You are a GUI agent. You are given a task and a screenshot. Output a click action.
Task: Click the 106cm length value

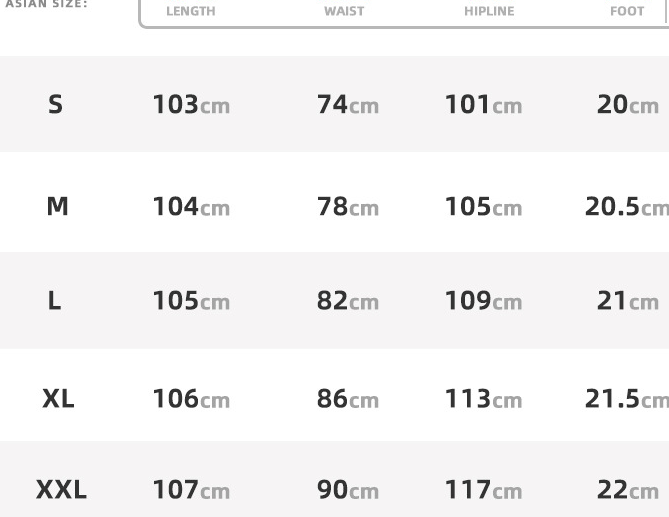[x=191, y=399]
